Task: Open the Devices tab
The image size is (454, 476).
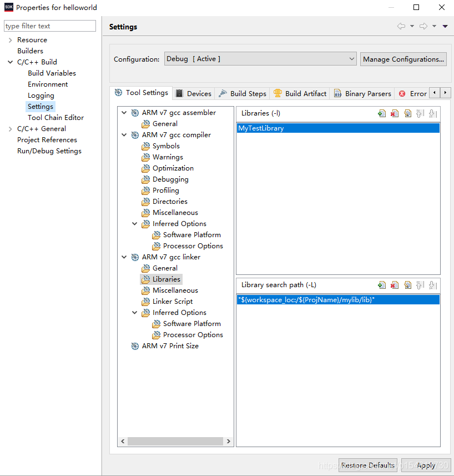Action: 194,93
